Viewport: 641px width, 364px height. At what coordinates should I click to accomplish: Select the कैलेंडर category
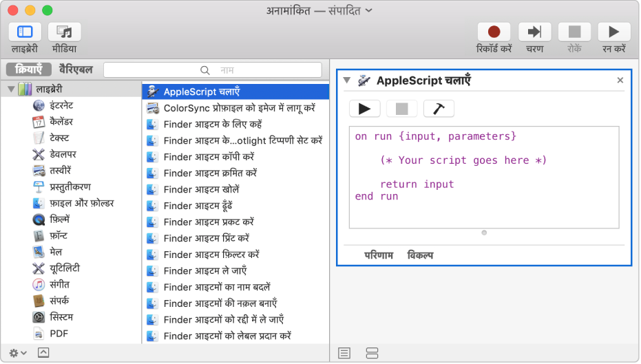pyautogui.click(x=61, y=122)
